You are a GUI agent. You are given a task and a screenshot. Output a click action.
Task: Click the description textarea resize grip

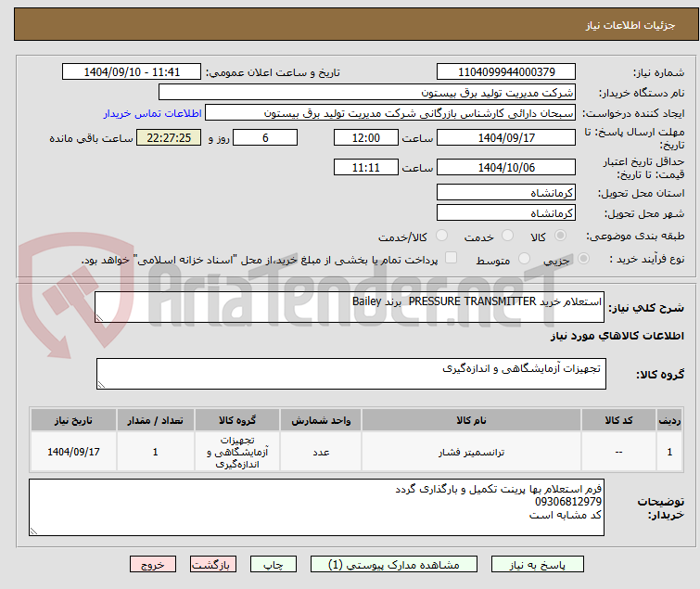pyautogui.click(x=99, y=317)
